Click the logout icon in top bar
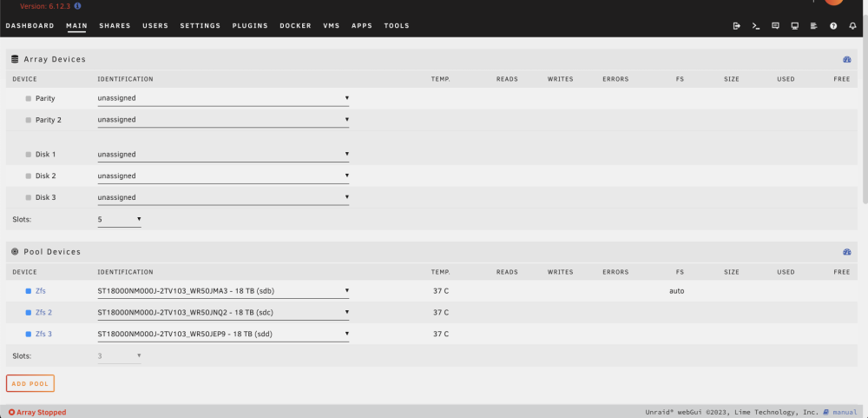Screen dimensions: 868x418 (x=736, y=26)
